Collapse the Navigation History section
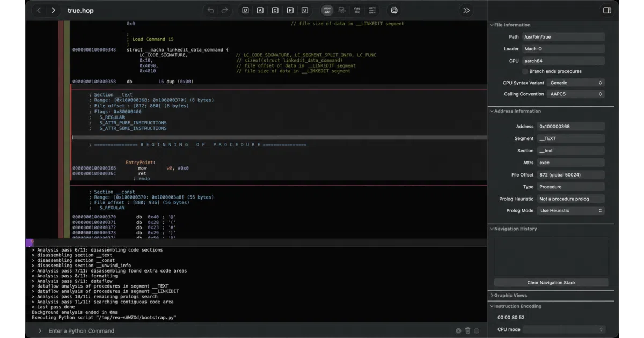Viewport: 644px width, 338px height. tap(492, 229)
